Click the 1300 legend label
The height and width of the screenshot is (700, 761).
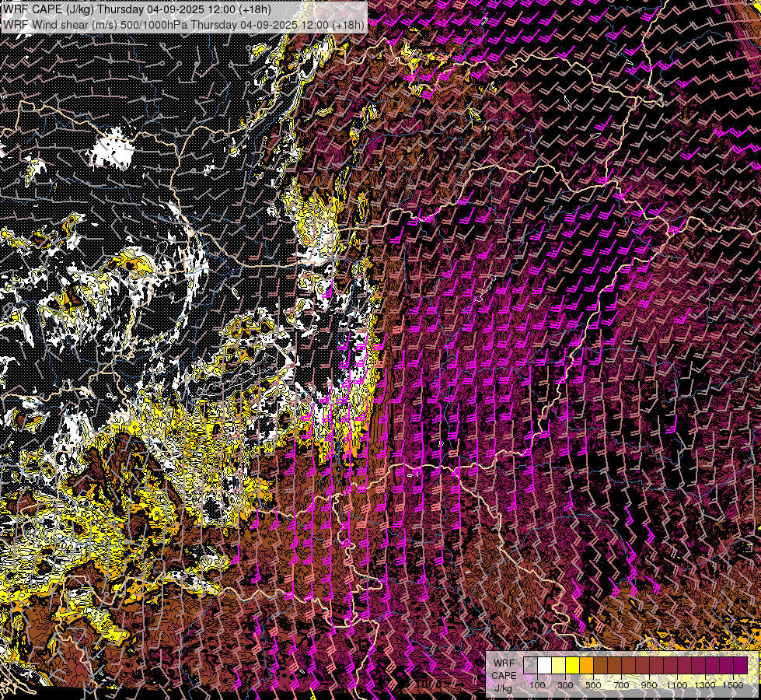point(705,685)
